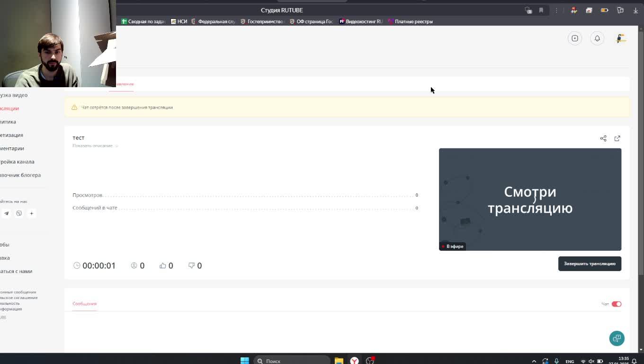Image resolution: width=644 pixels, height=364 pixels.
Task: Click the Просмотров statistics row
Action: (245, 195)
